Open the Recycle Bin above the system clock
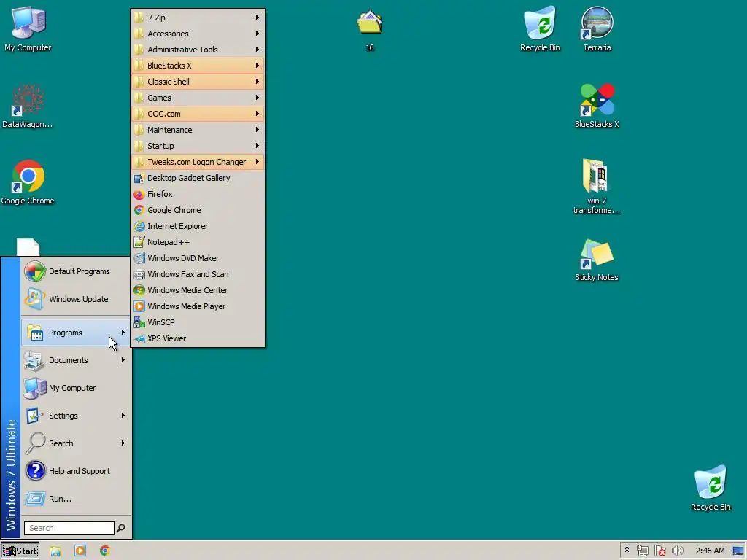This screenshot has height=560, width=747. pyautogui.click(x=711, y=488)
